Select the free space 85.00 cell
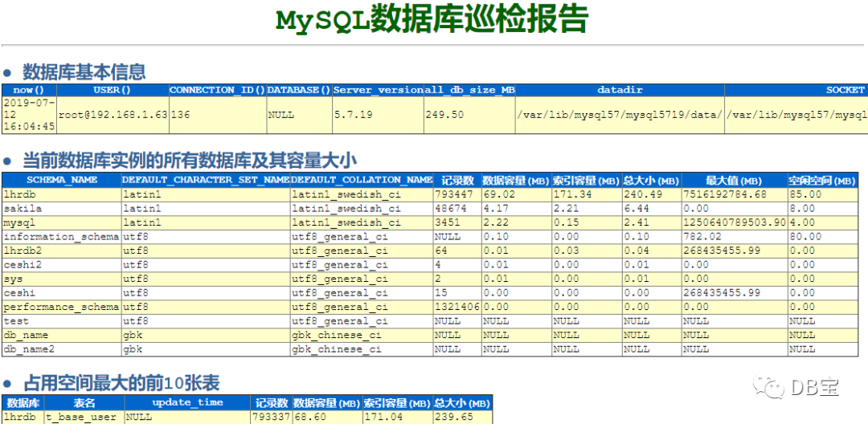This screenshot has height=424, width=868. pos(823,194)
